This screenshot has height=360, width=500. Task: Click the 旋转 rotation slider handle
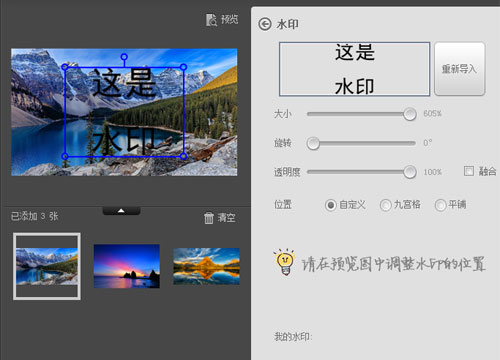click(x=313, y=143)
